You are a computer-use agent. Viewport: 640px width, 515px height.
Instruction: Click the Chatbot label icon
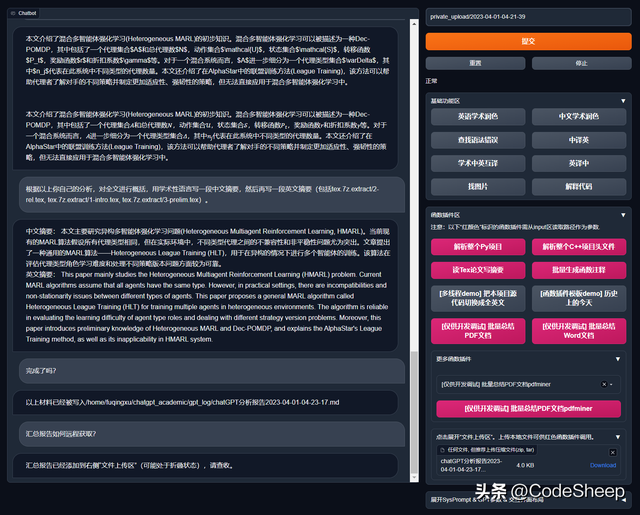tap(13, 13)
